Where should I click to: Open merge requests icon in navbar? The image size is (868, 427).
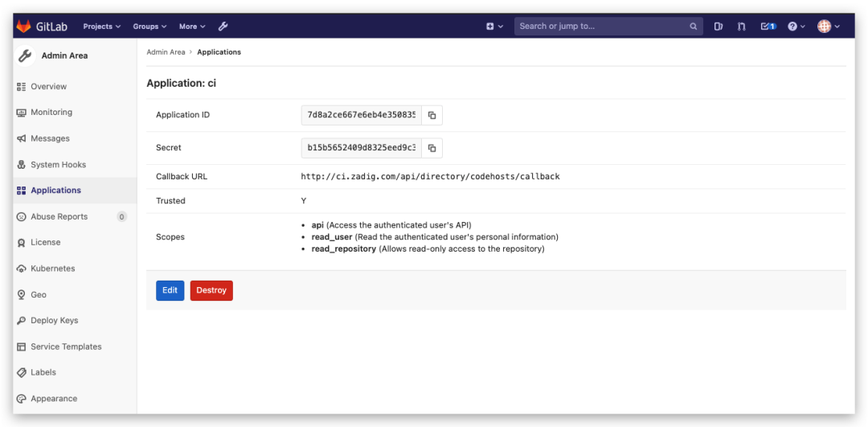(x=742, y=26)
